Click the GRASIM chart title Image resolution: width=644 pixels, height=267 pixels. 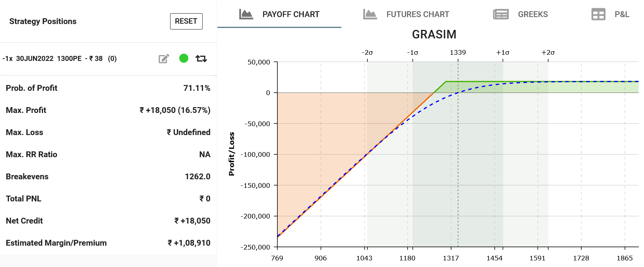click(x=434, y=35)
